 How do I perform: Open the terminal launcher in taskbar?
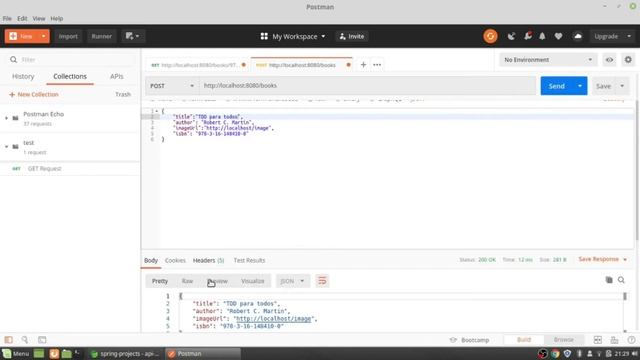coord(77,353)
